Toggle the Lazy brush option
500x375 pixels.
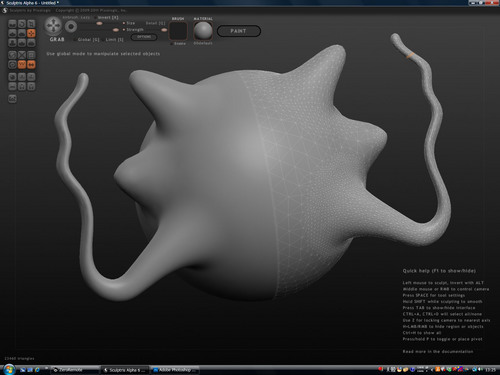85,17
